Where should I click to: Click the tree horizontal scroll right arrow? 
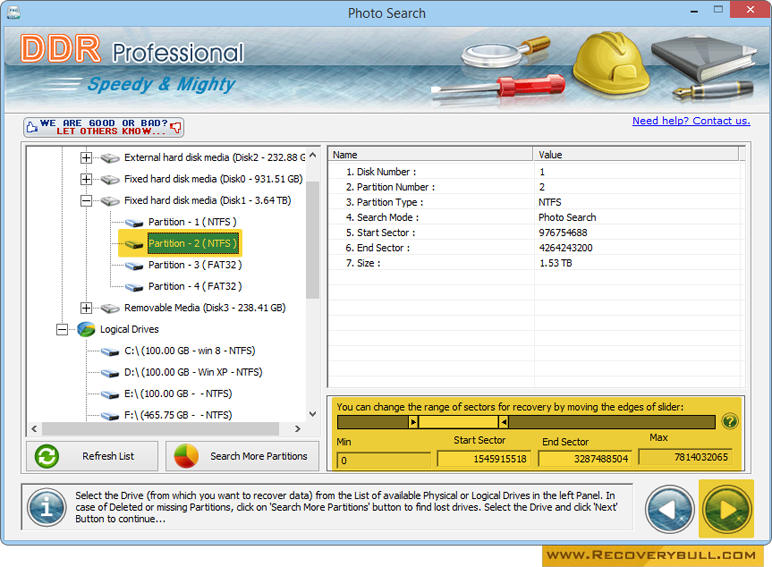click(x=297, y=429)
